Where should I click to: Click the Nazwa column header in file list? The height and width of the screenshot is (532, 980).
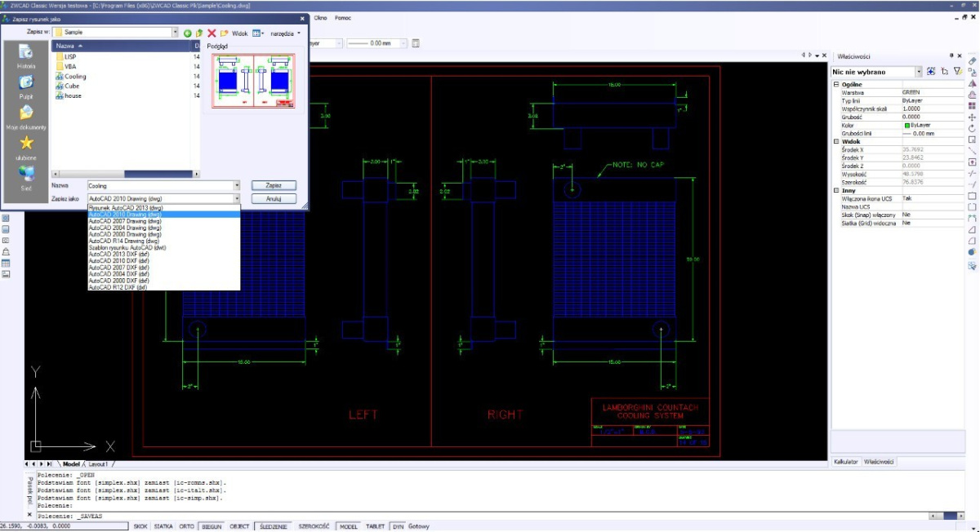121,47
